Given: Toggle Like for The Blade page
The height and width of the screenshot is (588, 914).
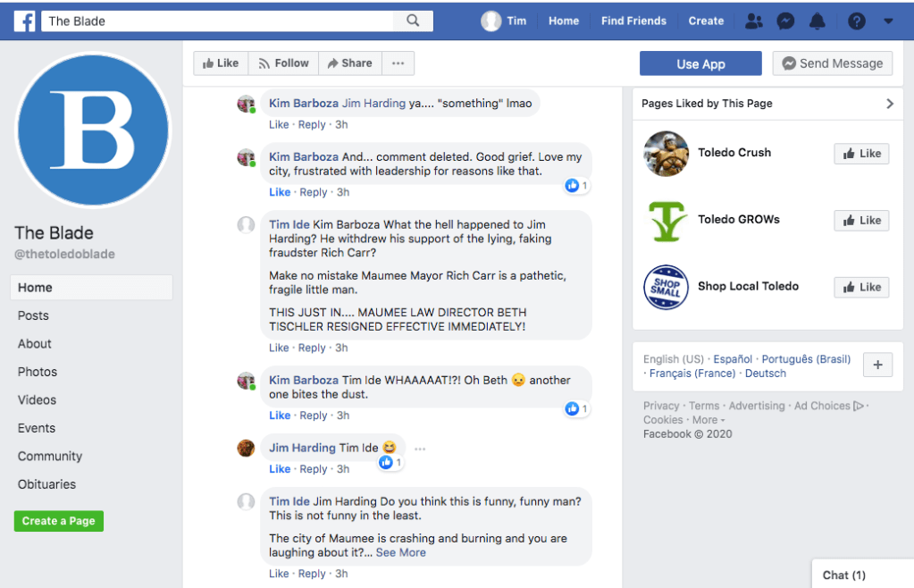Looking at the screenshot, I should pyautogui.click(x=221, y=63).
